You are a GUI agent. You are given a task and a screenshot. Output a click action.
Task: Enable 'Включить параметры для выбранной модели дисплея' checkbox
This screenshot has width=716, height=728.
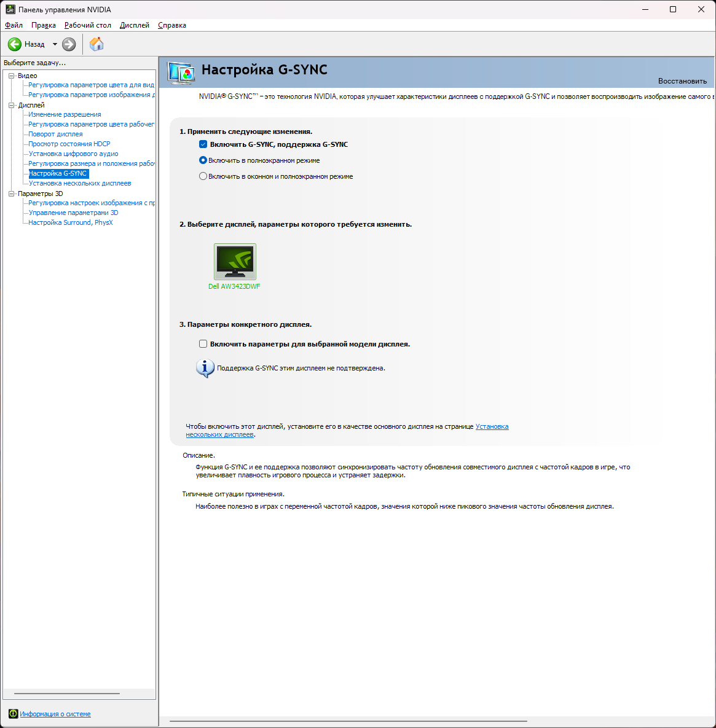203,344
